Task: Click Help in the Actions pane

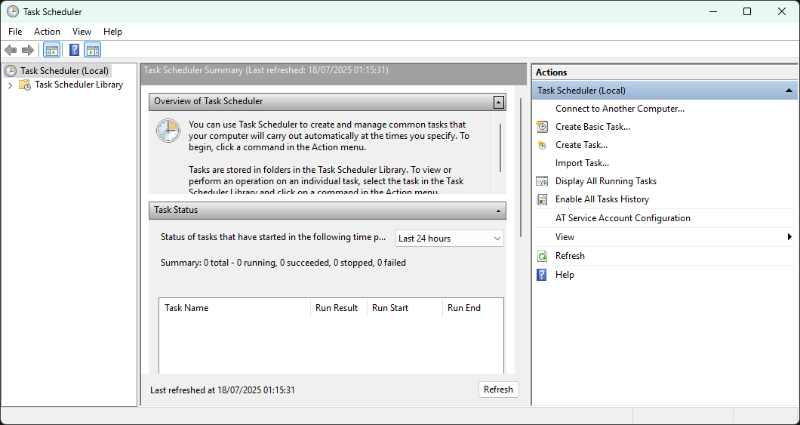Action: 565,274
